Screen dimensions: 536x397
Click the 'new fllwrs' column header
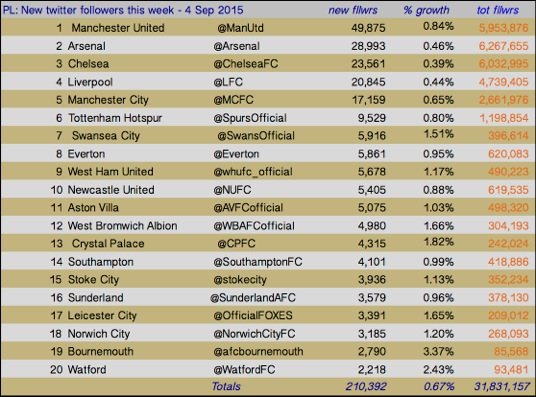353,10
